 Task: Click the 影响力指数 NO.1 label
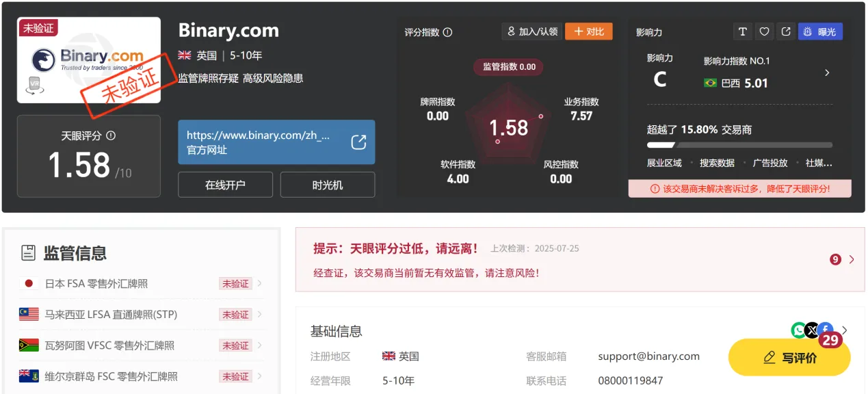[737, 61]
